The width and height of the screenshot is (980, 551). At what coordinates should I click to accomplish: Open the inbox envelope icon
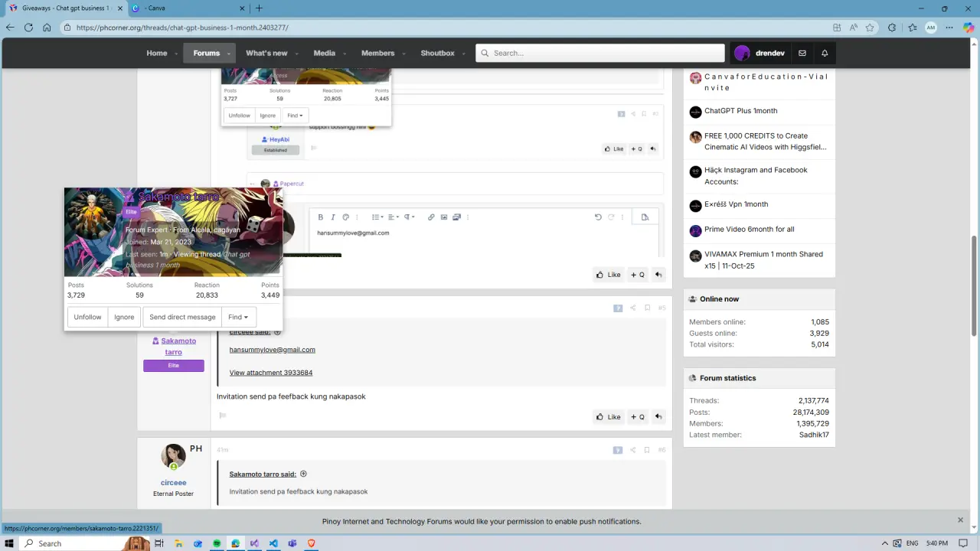click(x=802, y=53)
